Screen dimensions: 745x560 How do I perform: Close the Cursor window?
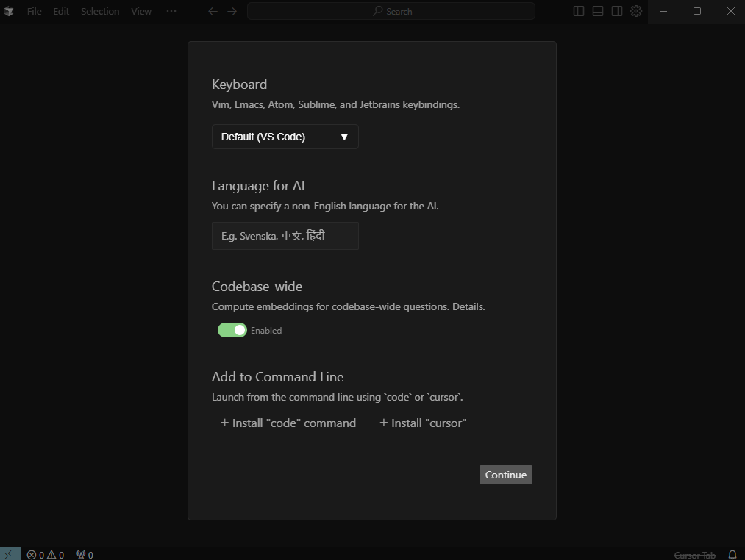(730, 11)
